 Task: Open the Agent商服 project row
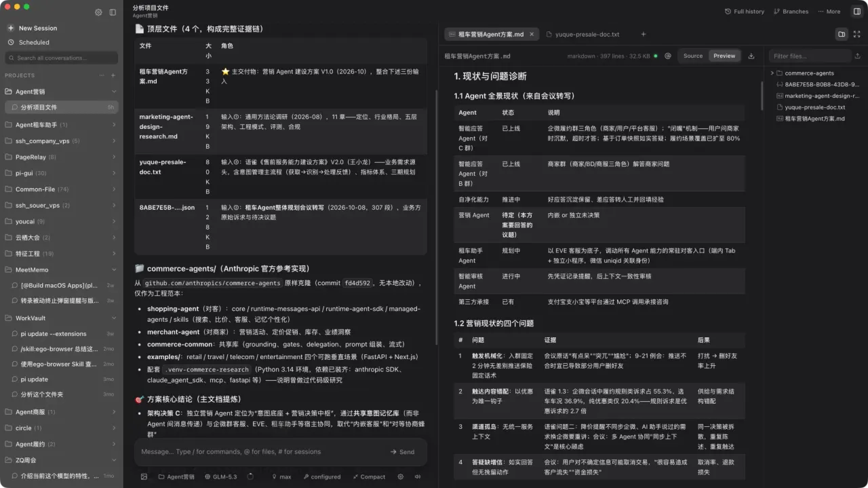click(x=62, y=412)
